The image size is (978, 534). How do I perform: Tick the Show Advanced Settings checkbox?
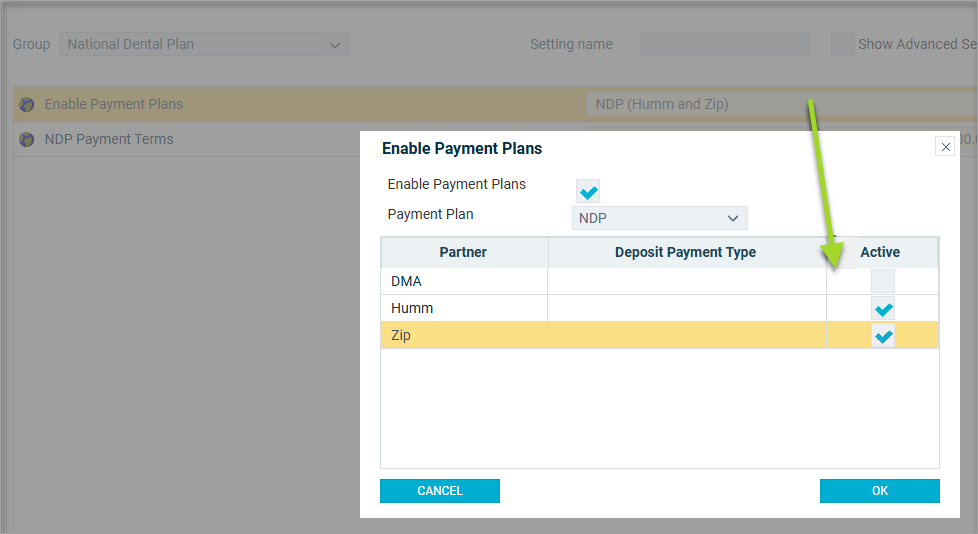[x=843, y=44]
